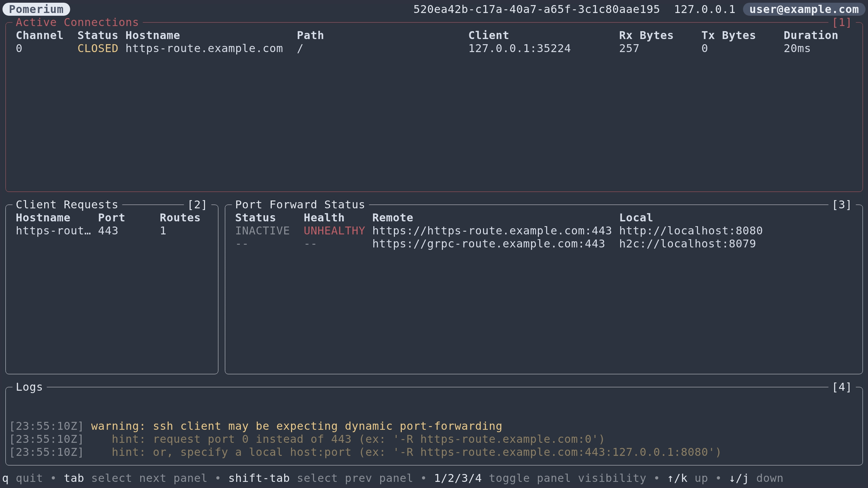The width and height of the screenshot is (868, 488).
Task: Toggle Port Forward Status marker [3]
Action: (x=842, y=205)
